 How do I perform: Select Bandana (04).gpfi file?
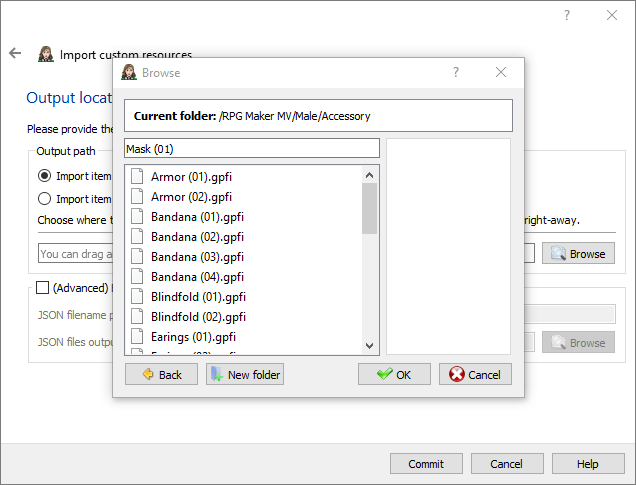(197, 277)
